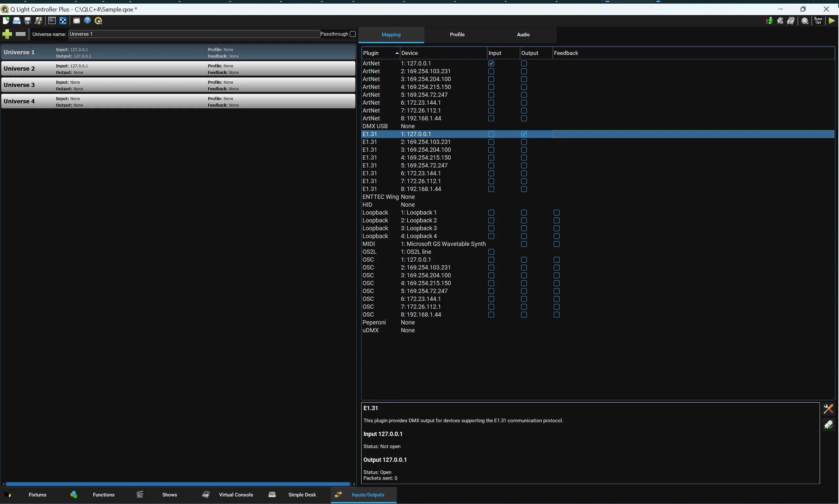
Task: Open the DMX address tool icon
Action: tap(63, 21)
